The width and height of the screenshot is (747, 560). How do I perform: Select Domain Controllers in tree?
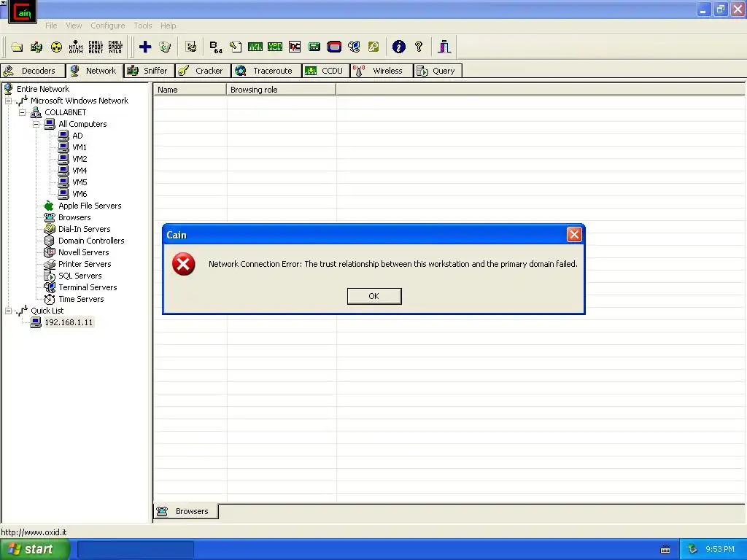(x=91, y=241)
